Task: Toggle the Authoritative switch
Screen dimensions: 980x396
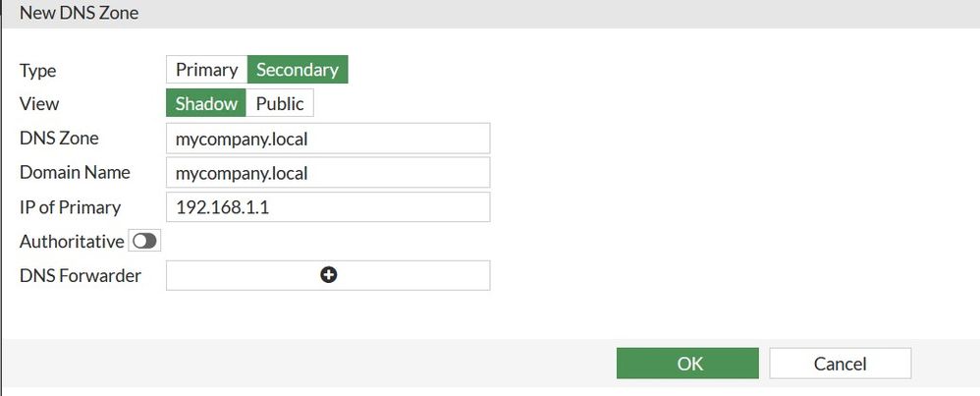Action: (x=144, y=241)
